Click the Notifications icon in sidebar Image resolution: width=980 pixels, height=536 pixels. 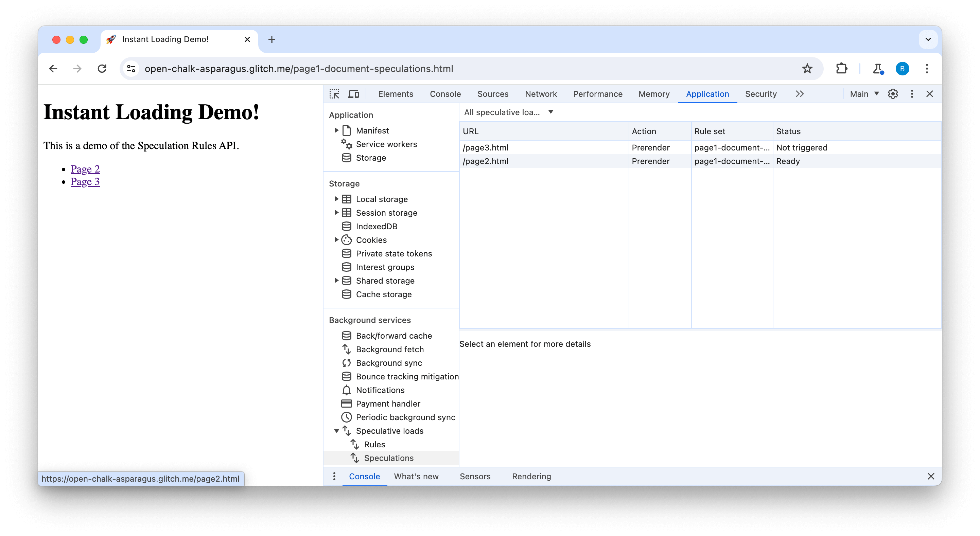347,390
